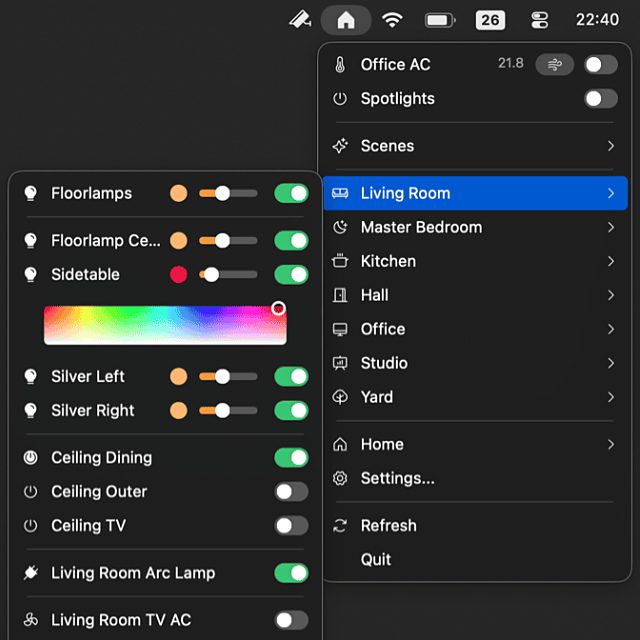This screenshot has height=640, width=640.
Task: Turn off the Sidetable light toggle
Action: [x=291, y=274]
